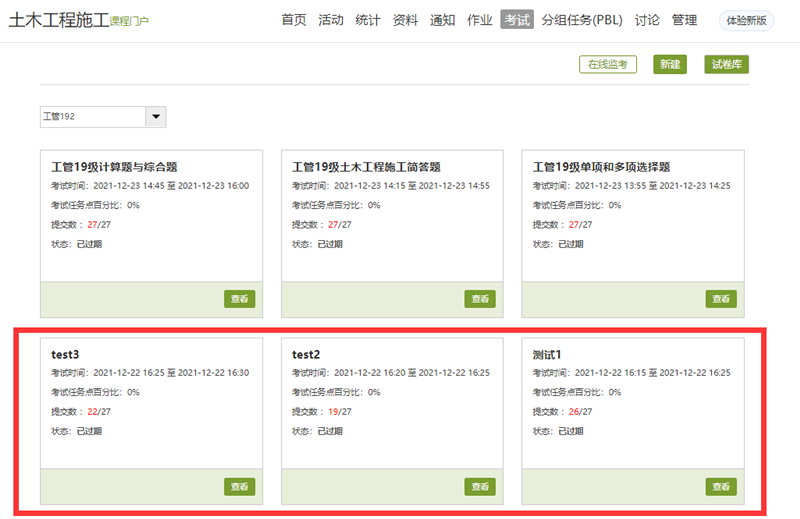Open the class dropdown arrow
This screenshot has height=519, width=800.
coord(156,117)
